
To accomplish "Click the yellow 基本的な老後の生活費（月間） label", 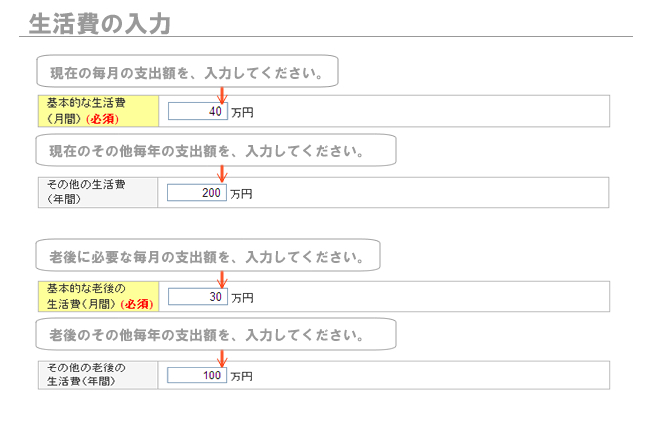I will [x=98, y=296].
